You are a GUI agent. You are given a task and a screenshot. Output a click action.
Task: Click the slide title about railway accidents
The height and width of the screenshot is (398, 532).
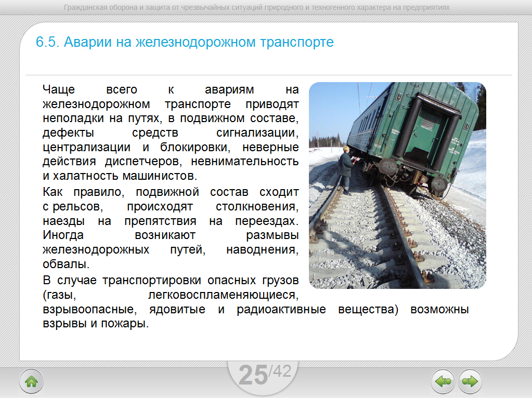click(185, 42)
